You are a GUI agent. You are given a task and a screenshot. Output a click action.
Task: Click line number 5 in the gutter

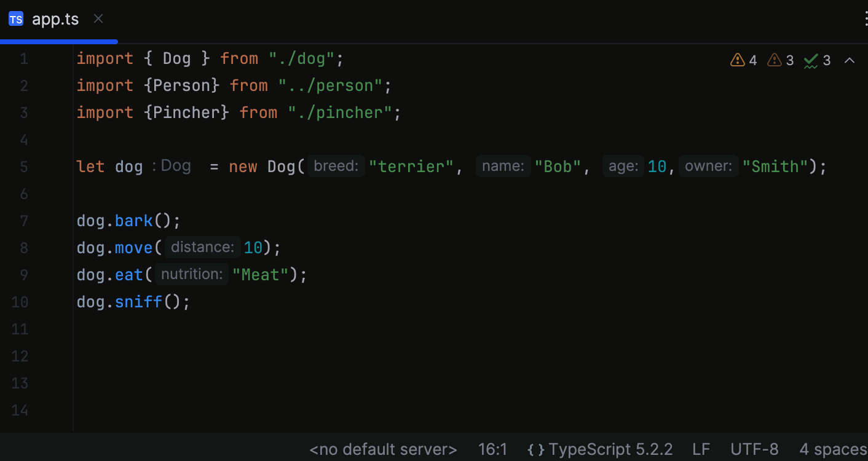(23, 167)
